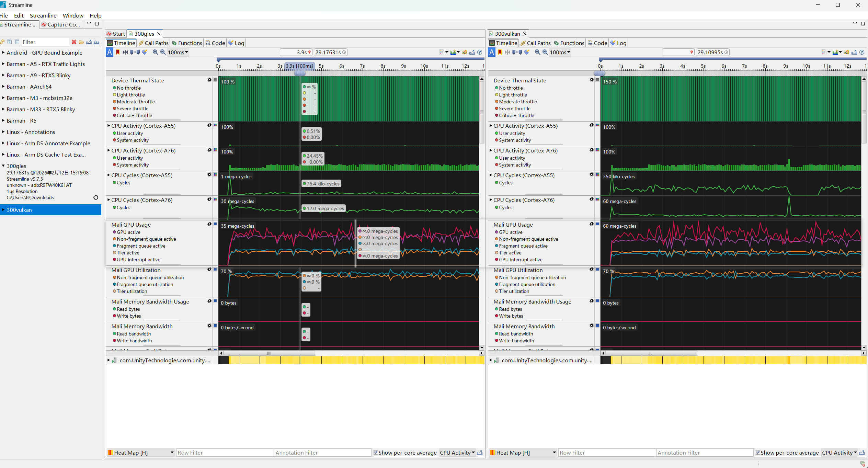Click color palette icon in 300vulkan toolbar
The image size is (868, 468).
846,52
